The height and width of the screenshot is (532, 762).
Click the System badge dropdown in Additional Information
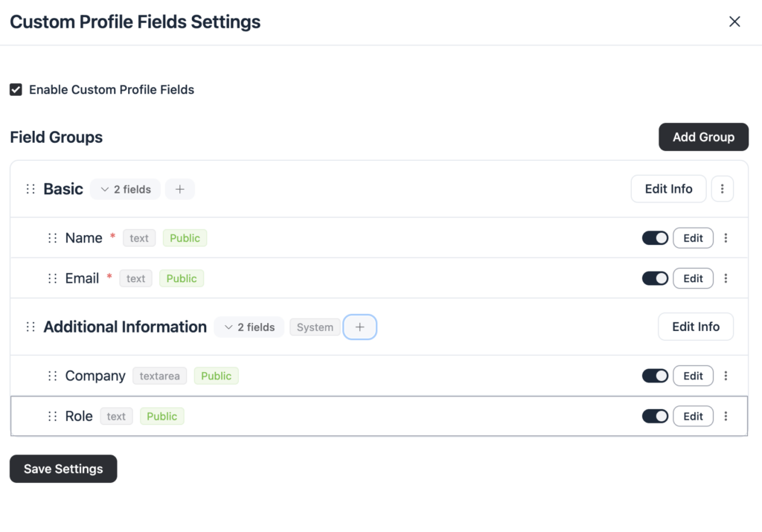(315, 327)
